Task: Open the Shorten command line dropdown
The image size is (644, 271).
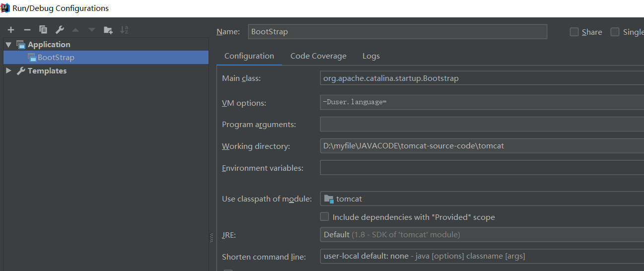Action: pos(482,256)
